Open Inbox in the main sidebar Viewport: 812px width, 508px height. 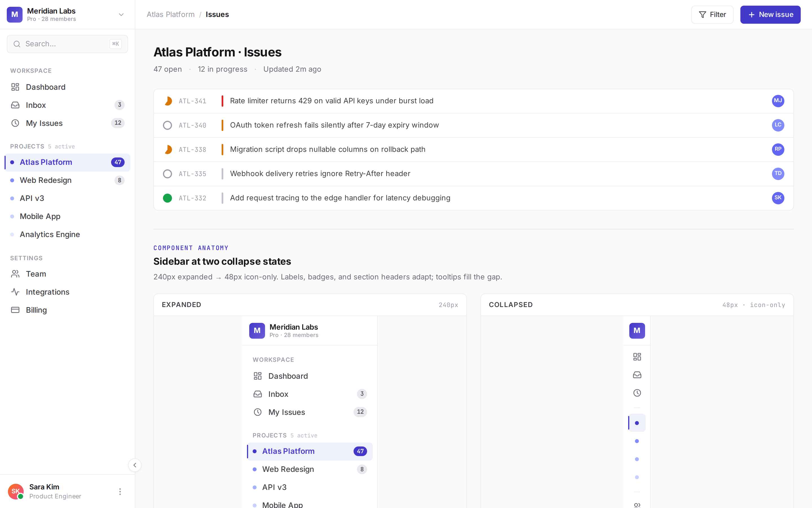pyautogui.click(x=67, y=105)
